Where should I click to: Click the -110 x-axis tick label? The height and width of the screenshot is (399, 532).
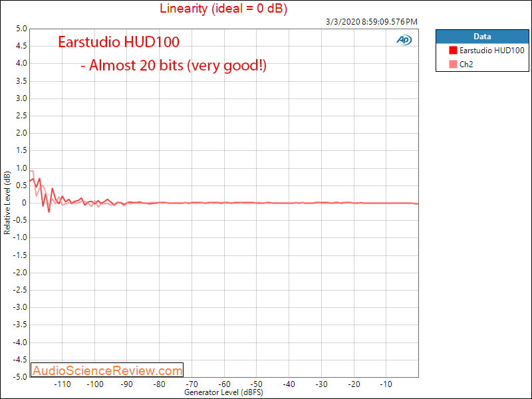click(63, 384)
